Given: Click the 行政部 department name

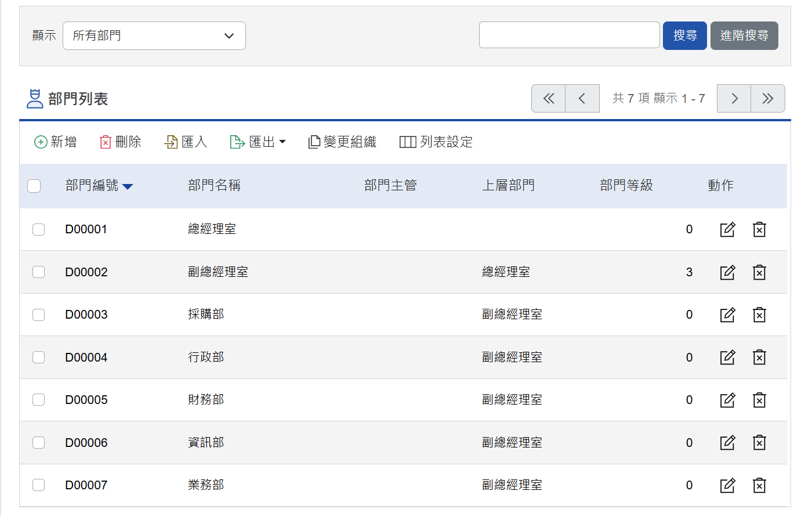Looking at the screenshot, I should point(206,357).
